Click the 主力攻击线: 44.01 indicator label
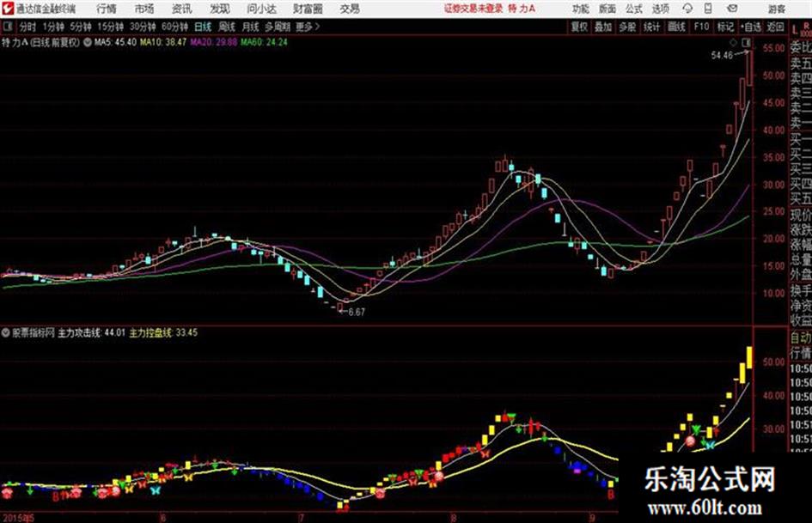Viewport: 812px width, 523px height. click(x=92, y=332)
